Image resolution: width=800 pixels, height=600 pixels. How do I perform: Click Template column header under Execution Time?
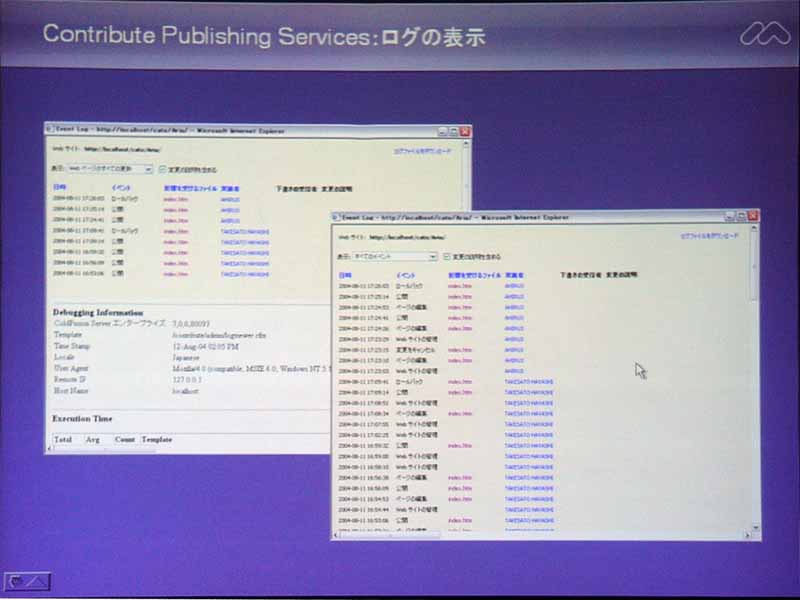pos(157,439)
